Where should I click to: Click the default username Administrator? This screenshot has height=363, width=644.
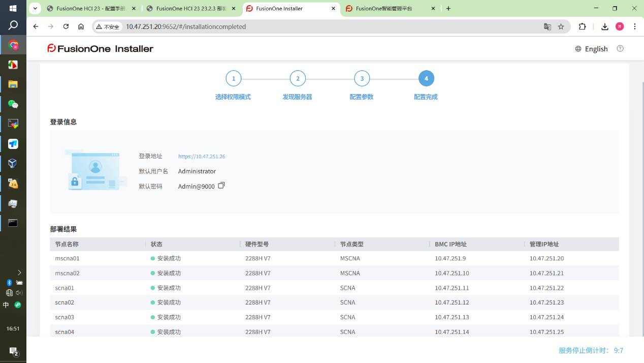point(197,171)
